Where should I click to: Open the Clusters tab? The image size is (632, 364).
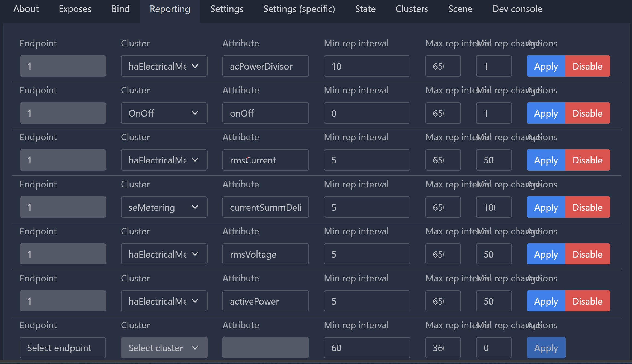tap(412, 9)
